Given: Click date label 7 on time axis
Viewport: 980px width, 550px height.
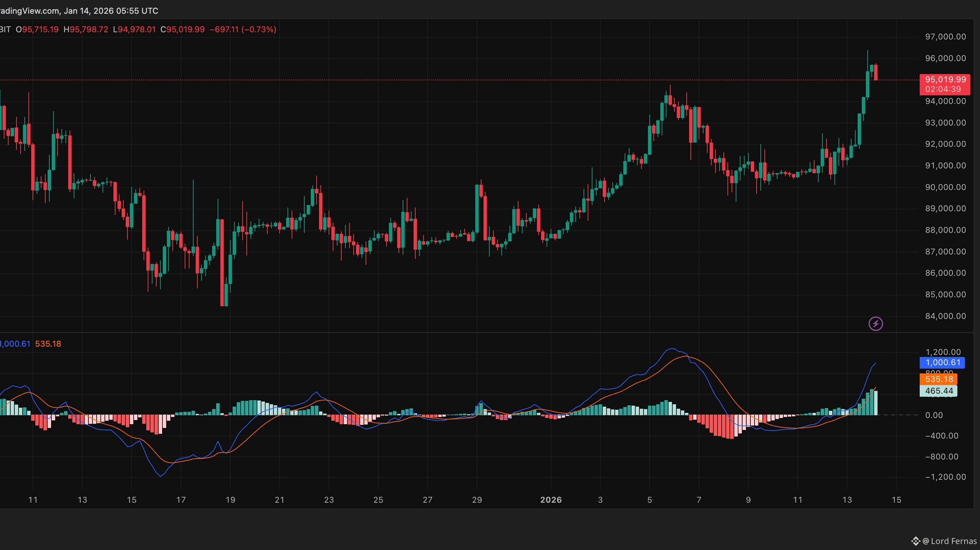Looking at the screenshot, I should pos(699,500).
